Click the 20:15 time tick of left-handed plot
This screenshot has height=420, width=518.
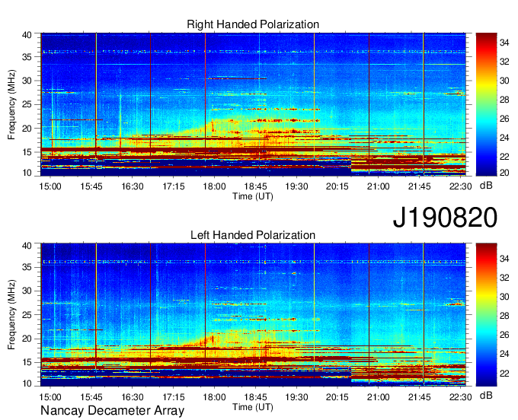(337, 396)
